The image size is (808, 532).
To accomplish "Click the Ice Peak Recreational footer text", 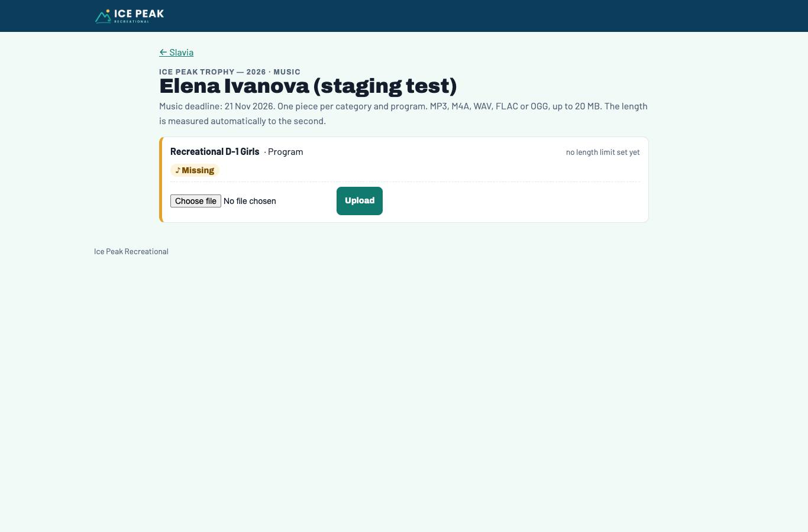I will [131, 251].
